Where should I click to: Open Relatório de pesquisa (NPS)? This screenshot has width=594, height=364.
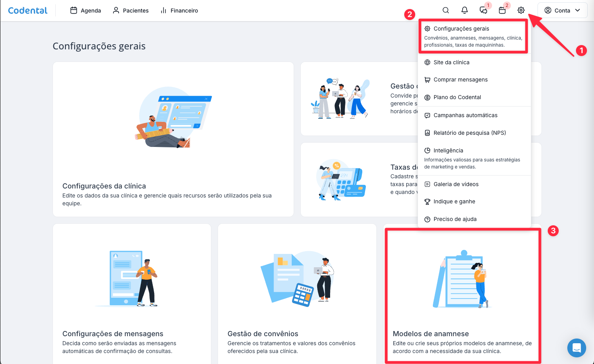pyautogui.click(x=469, y=133)
